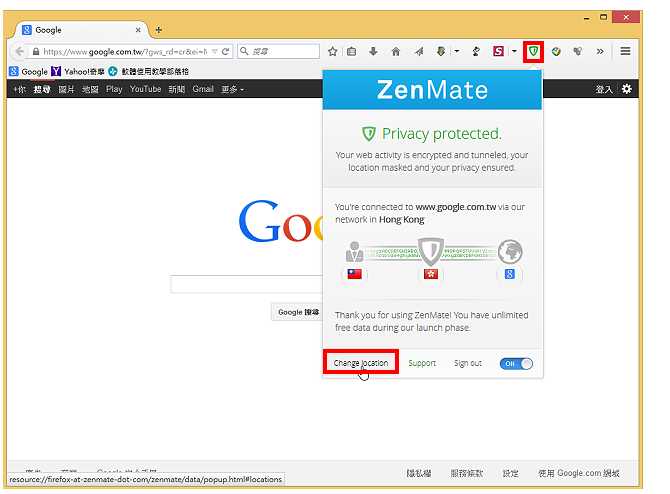Bookmark this page with the star icon
The height and width of the screenshot is (494, 670).
point(332,52)
